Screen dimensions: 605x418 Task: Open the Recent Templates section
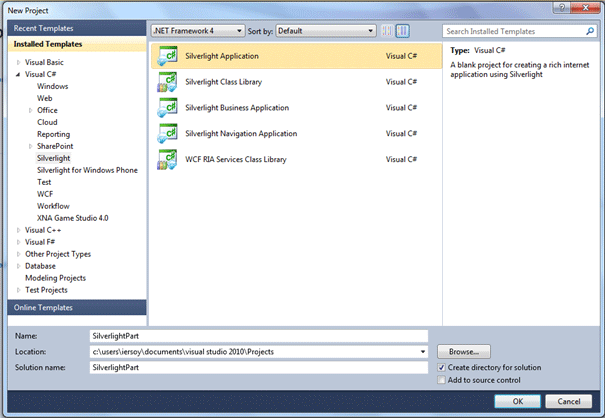77,28
